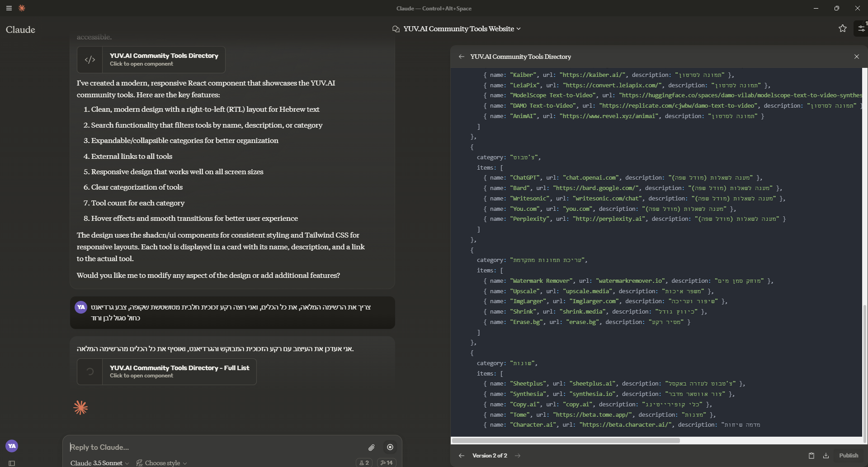
Task: Click the Claude starburst logo in the title bar
Action: pos(22,8)
